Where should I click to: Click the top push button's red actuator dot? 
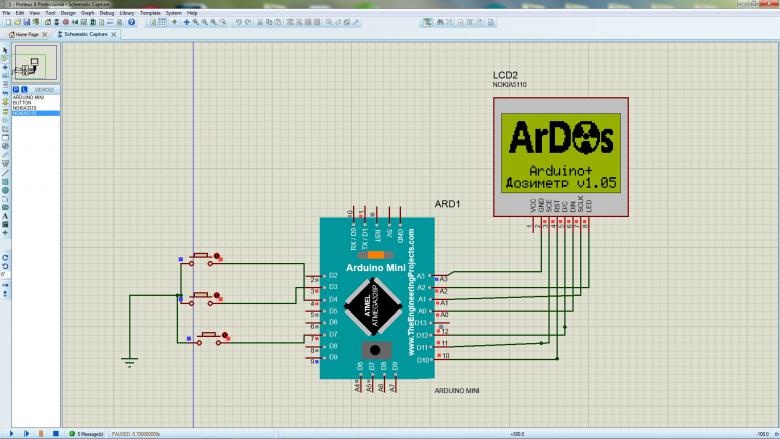(x=217, y=256)
